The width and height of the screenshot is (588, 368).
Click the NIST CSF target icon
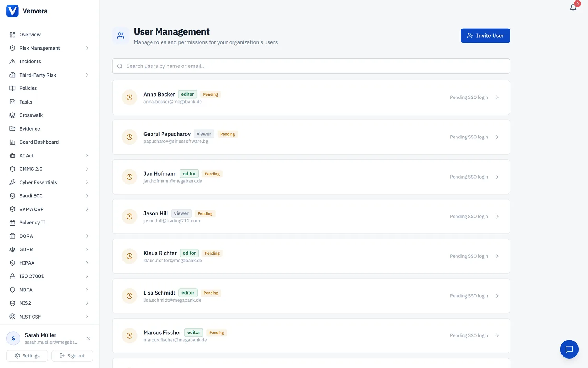(13, 317)
